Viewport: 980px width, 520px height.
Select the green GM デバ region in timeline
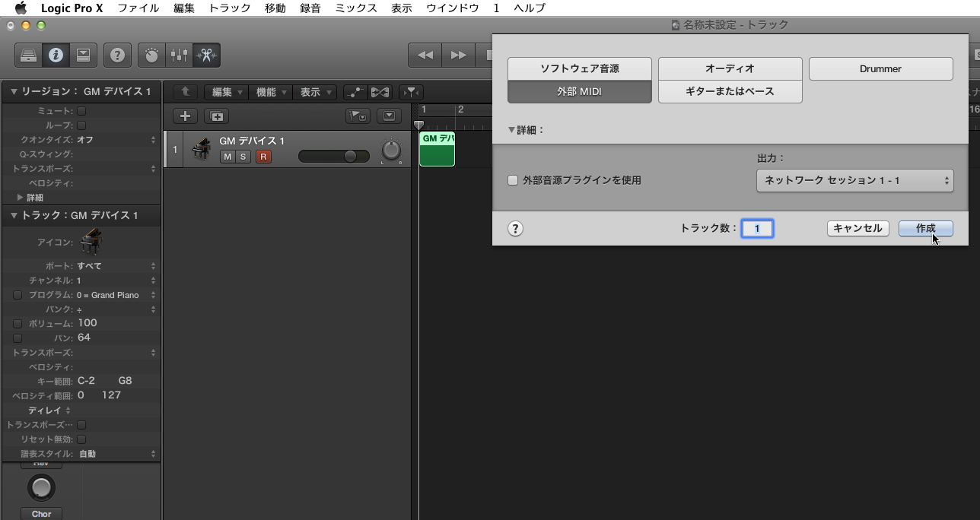437,148
